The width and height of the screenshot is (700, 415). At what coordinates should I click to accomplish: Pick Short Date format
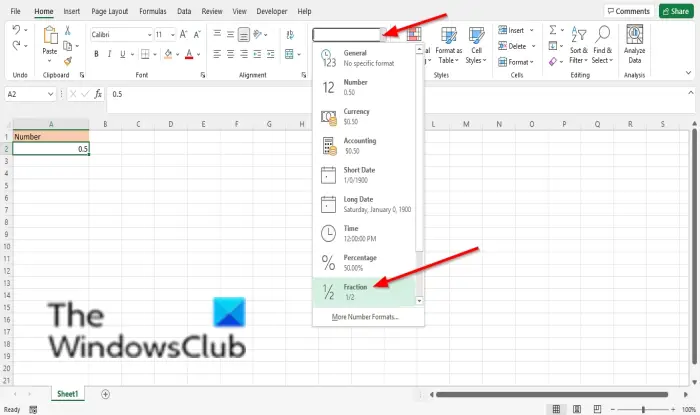(x=364, y=175)
